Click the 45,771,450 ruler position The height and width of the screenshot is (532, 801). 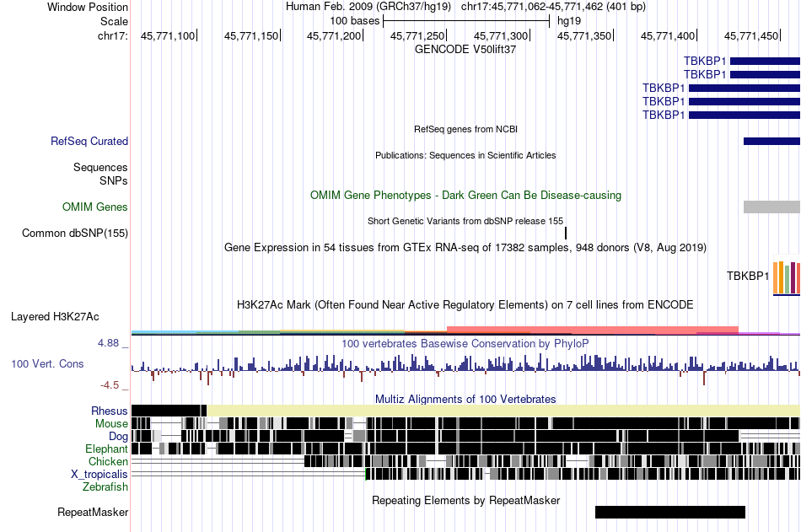coord(752,35)
